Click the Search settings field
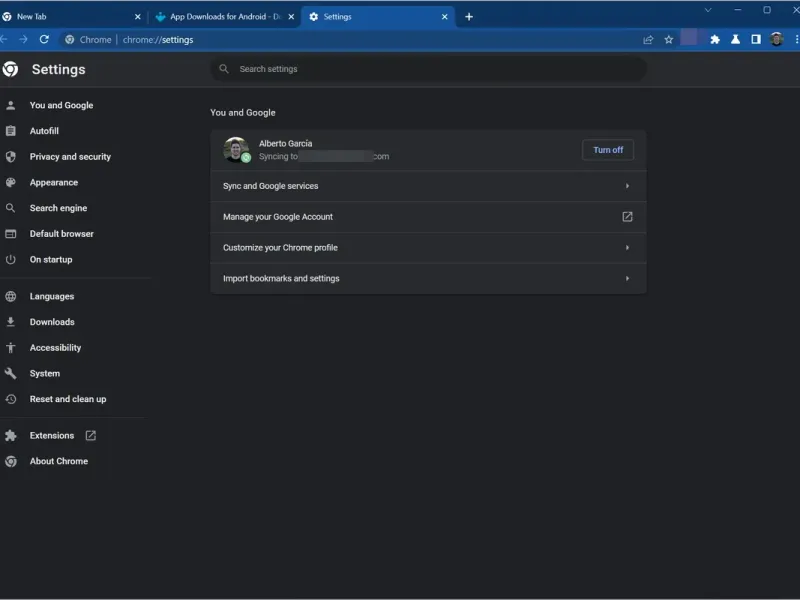Screen dimensions: 800x600 [x=428, y=69]
